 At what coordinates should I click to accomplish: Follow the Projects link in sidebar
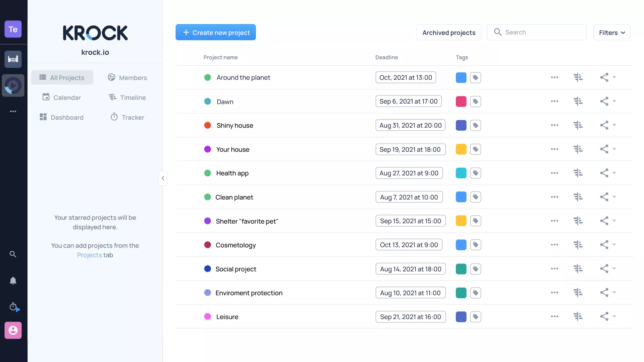[89, 255]
